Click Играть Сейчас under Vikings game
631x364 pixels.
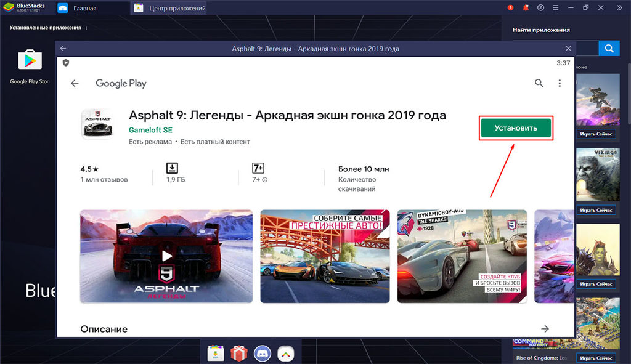tap(596, 210)
